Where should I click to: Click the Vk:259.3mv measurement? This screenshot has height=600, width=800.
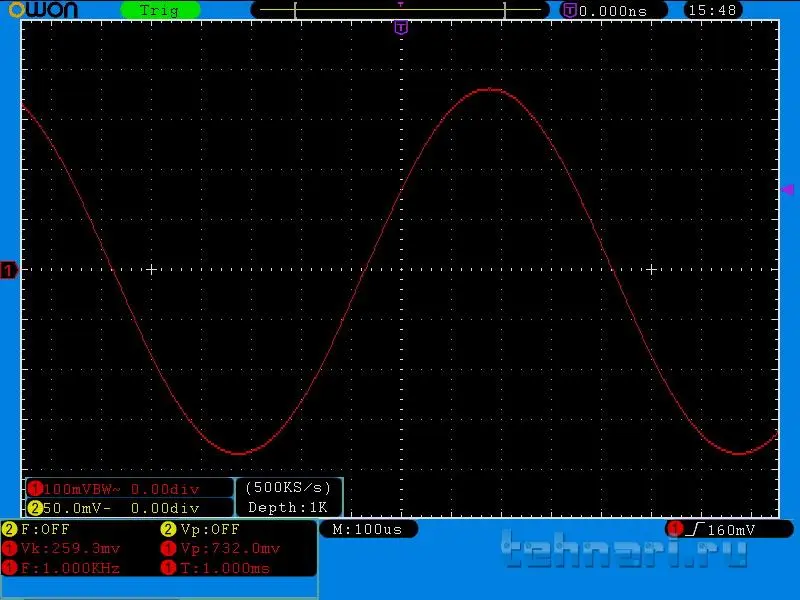click(x=70, y=548)
